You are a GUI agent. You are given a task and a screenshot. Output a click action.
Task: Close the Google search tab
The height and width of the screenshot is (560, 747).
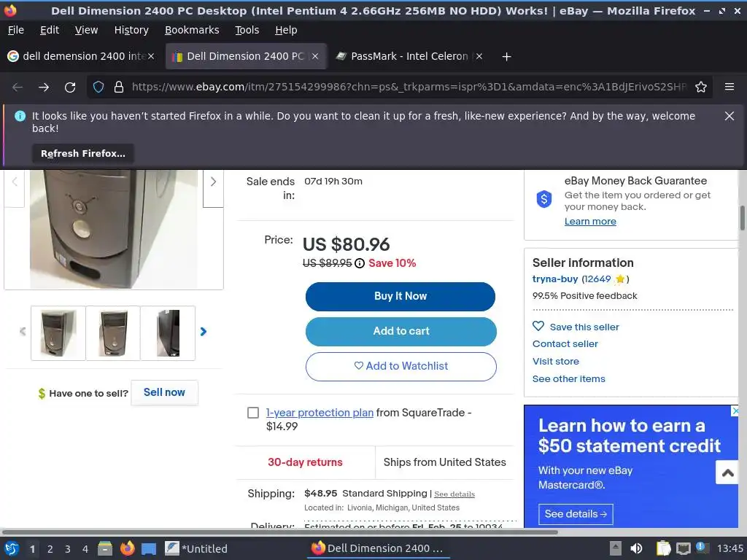[x=151, y=56]
